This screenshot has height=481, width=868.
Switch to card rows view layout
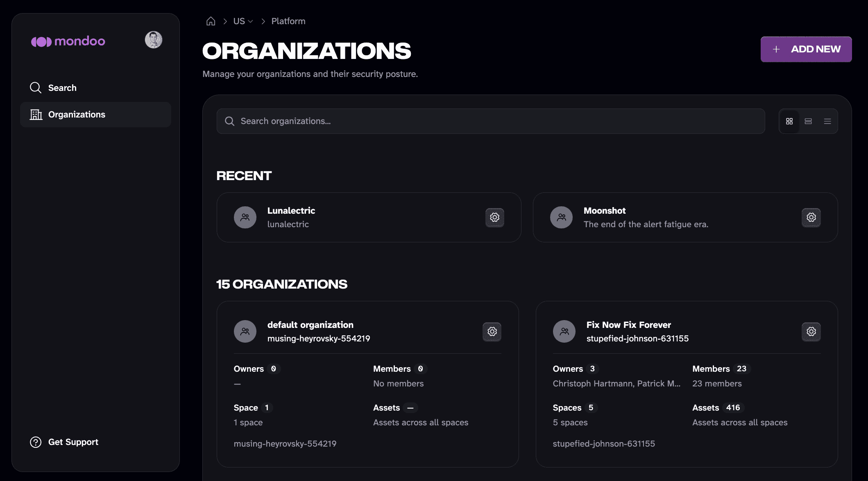(808, 121)
